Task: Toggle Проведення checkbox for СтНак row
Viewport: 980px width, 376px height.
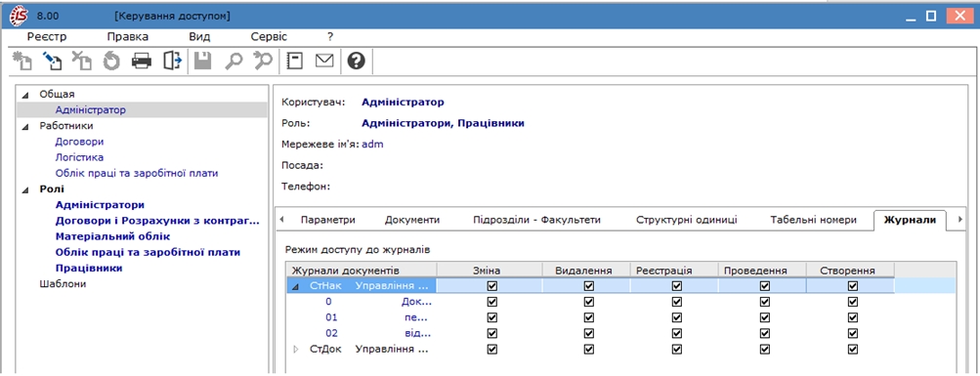Action: pos(764,286)
